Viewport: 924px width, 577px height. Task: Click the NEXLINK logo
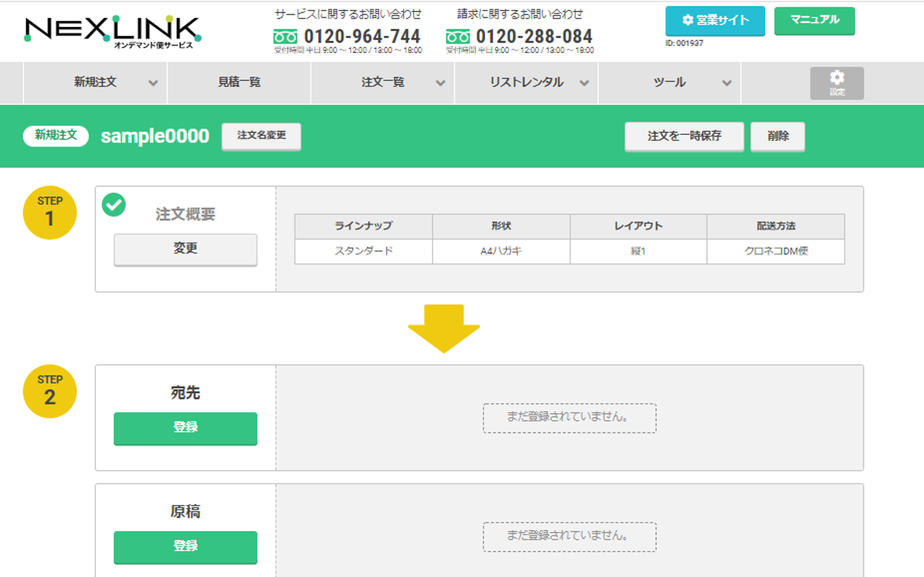(x=113, y=31)
